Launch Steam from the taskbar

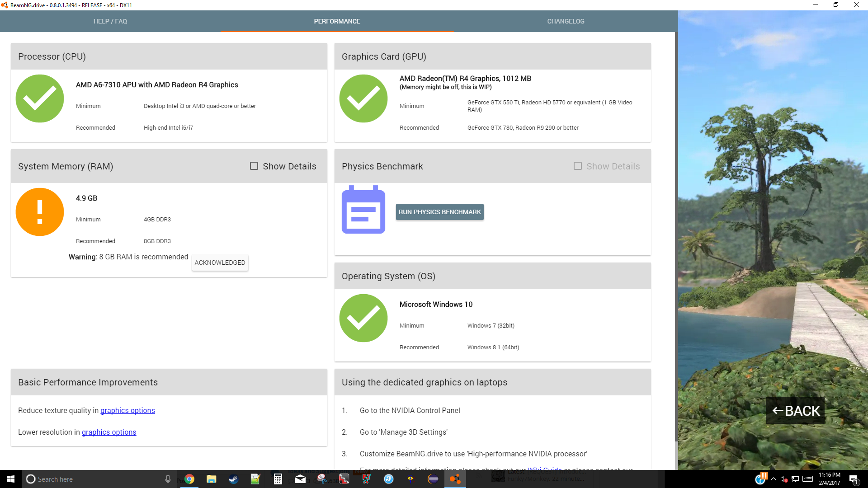(233, 479)
